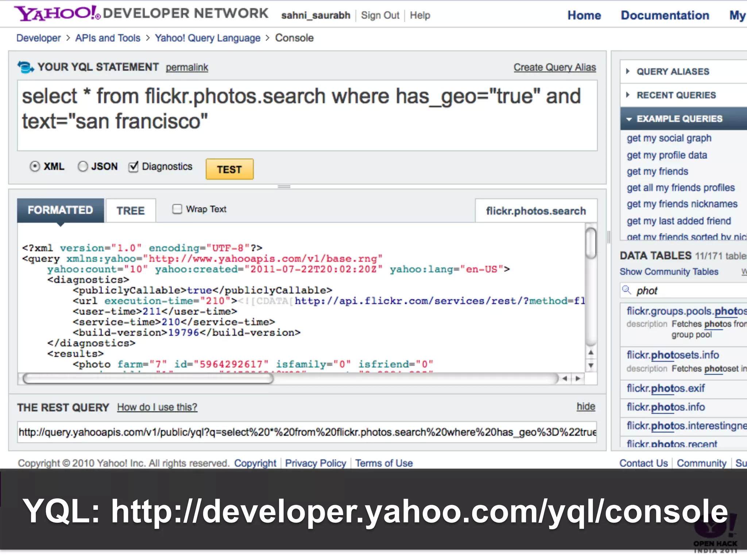Open the Help link
Image resolution: width=747 pixels, height=560 pixels.
tap(420, 15)
